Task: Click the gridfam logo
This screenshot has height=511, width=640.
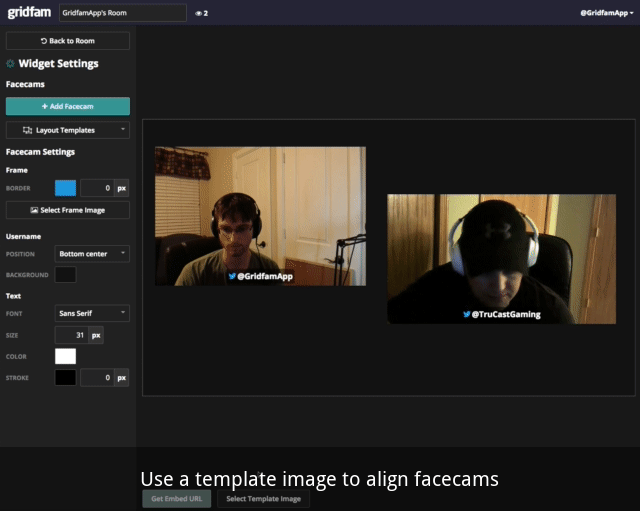Action: [29, 12]
